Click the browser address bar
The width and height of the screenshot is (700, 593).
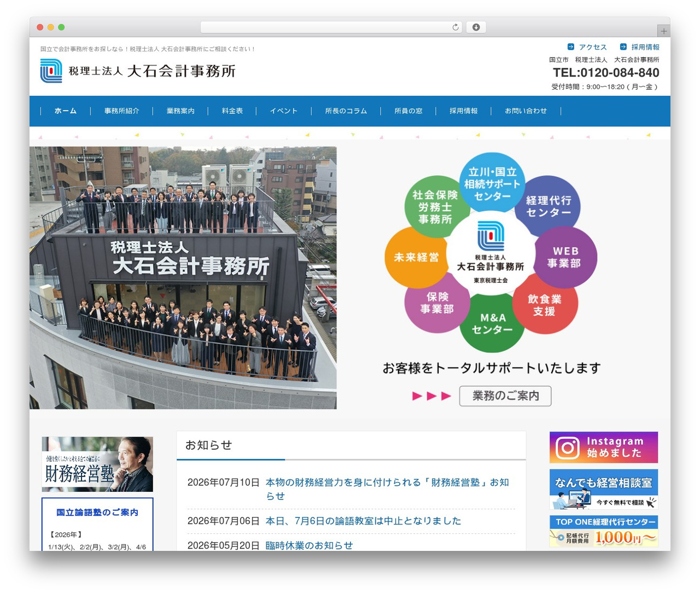click(x=331, y=27)
